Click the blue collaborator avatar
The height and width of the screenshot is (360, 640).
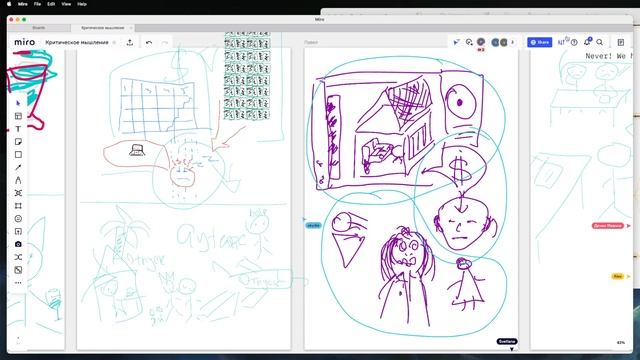tap(495, 42)
